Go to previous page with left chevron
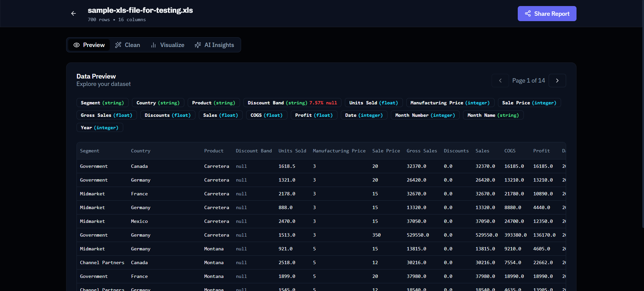Viewport: 644px width, 291px height. pyautogui.click(x=500, y=81)
